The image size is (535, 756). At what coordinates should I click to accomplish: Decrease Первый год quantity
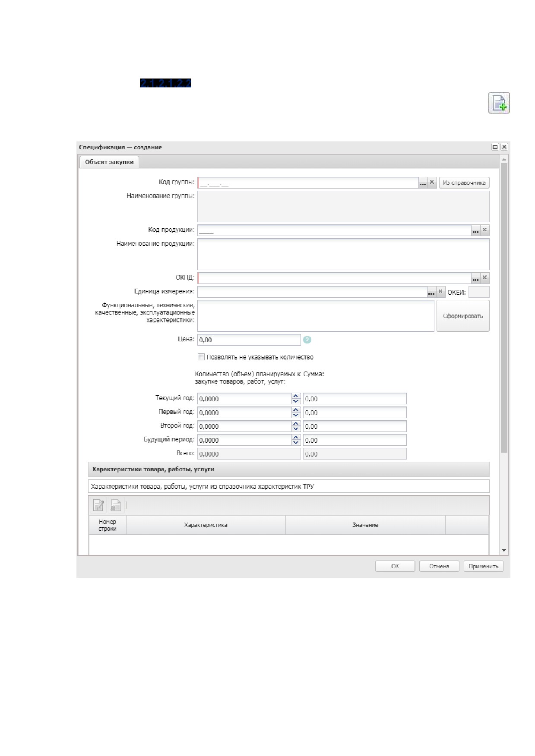click(296, 415)
